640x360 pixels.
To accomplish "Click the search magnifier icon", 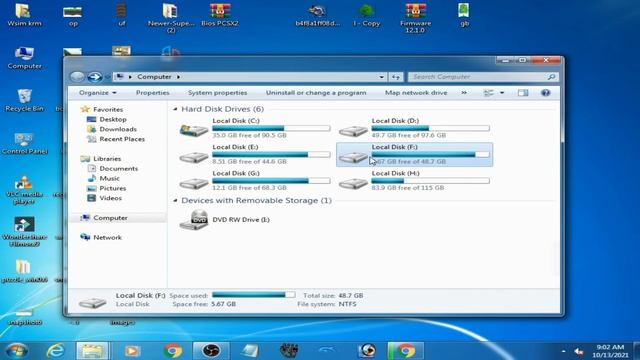I will point(551,77).
